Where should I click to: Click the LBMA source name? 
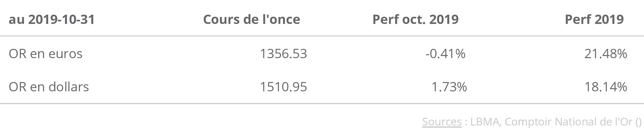coord(485,122)
